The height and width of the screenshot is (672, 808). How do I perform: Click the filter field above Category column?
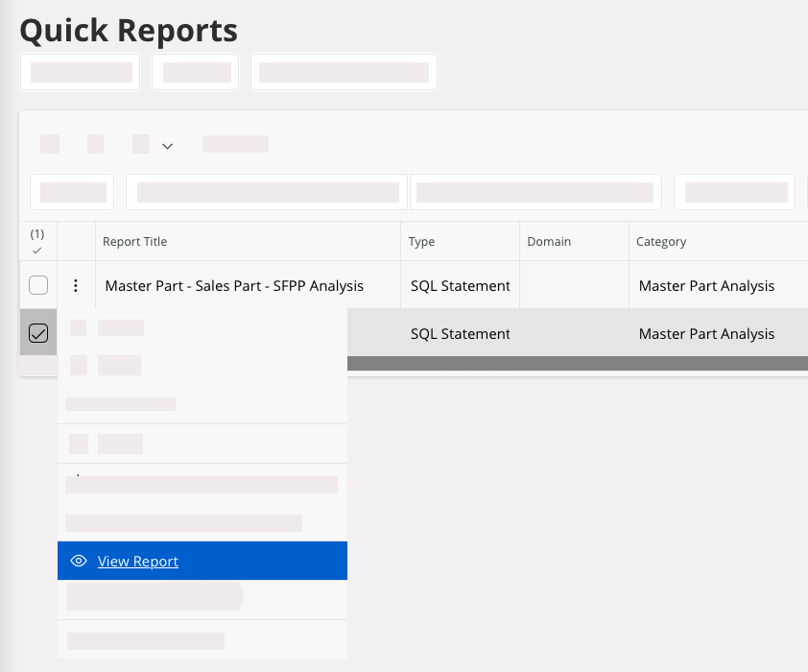click(x=735, y=192)
